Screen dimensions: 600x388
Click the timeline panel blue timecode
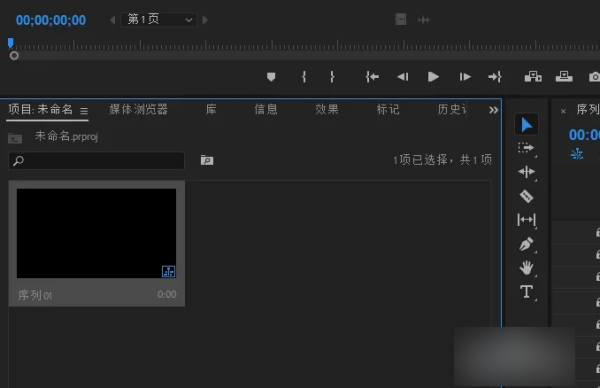point(584,135)
